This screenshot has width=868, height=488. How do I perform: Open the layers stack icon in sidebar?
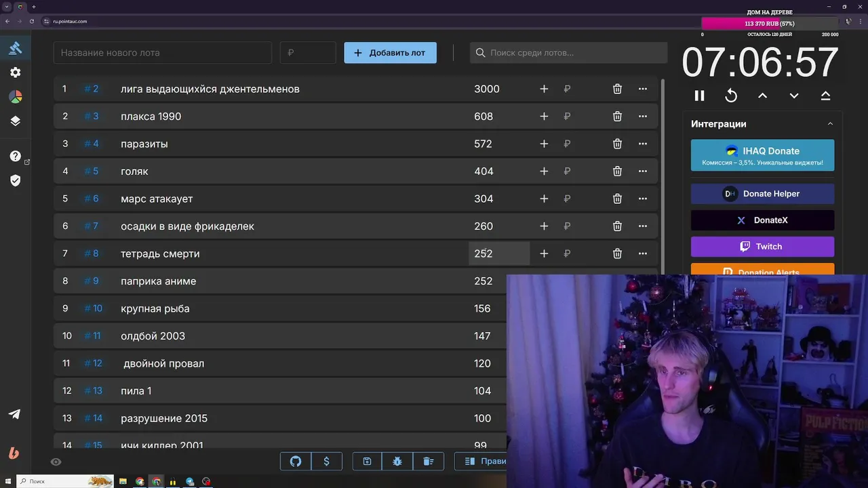[15, 121]
